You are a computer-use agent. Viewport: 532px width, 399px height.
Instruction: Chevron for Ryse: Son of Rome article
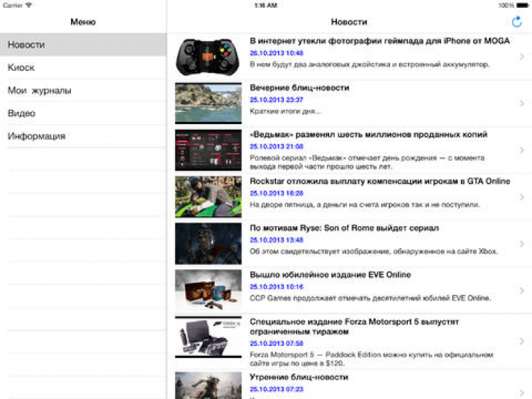point(522,244)
